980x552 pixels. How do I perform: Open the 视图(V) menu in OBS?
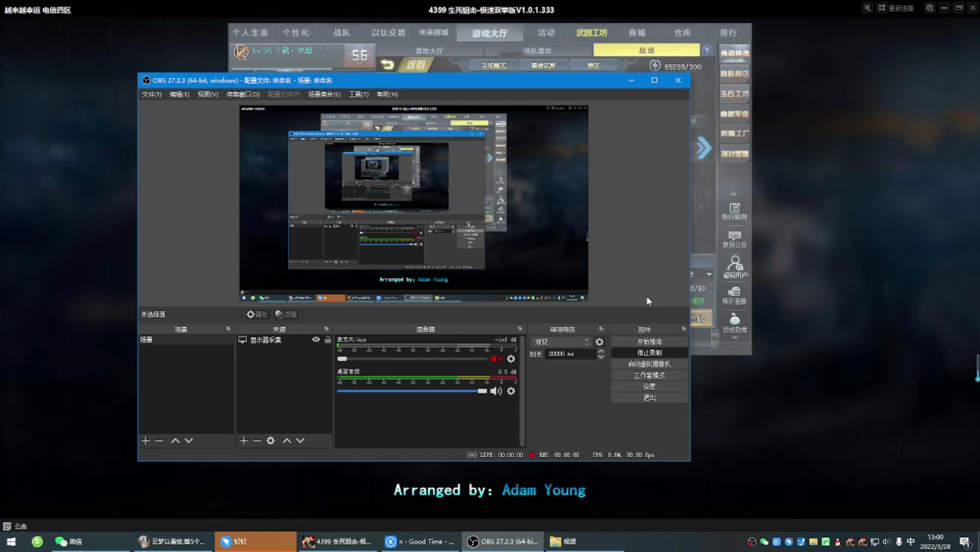point(208,95)
